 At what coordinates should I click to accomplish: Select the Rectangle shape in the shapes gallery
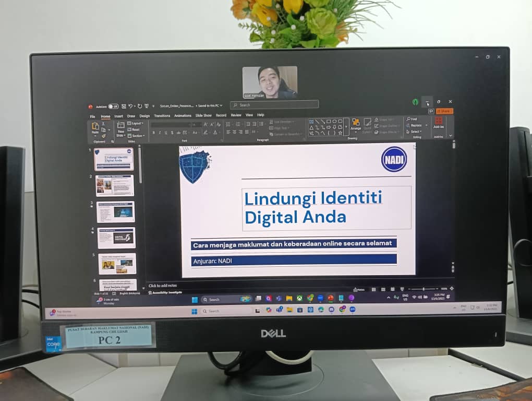point(329,121)
